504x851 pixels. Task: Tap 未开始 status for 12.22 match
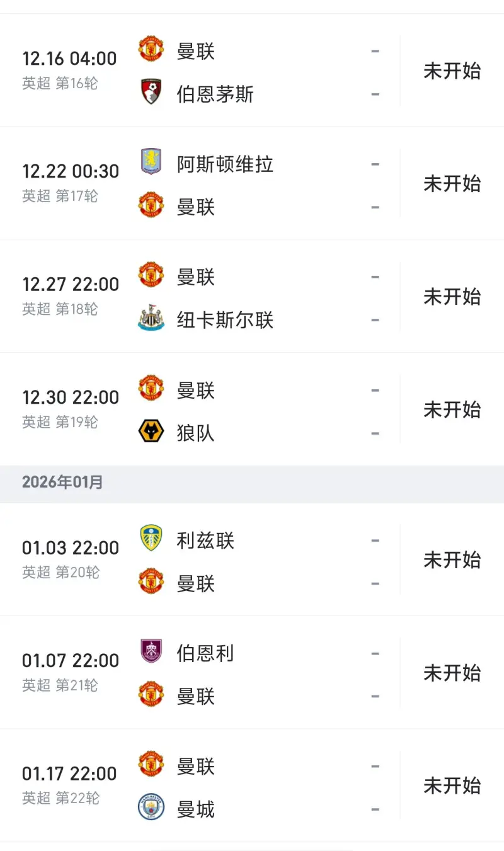tap(452, 184)
